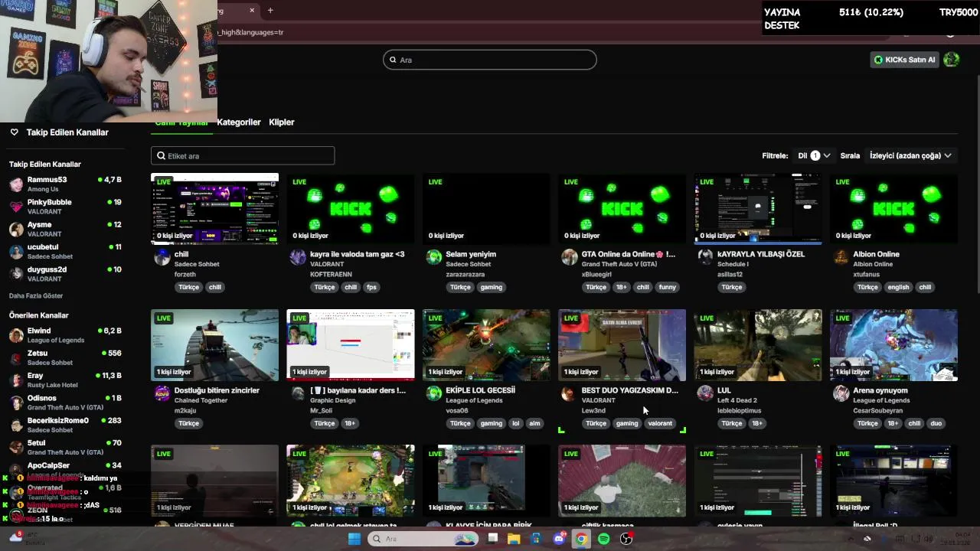Open Zetsu avatar in recommended channels

tap(16, 357)
